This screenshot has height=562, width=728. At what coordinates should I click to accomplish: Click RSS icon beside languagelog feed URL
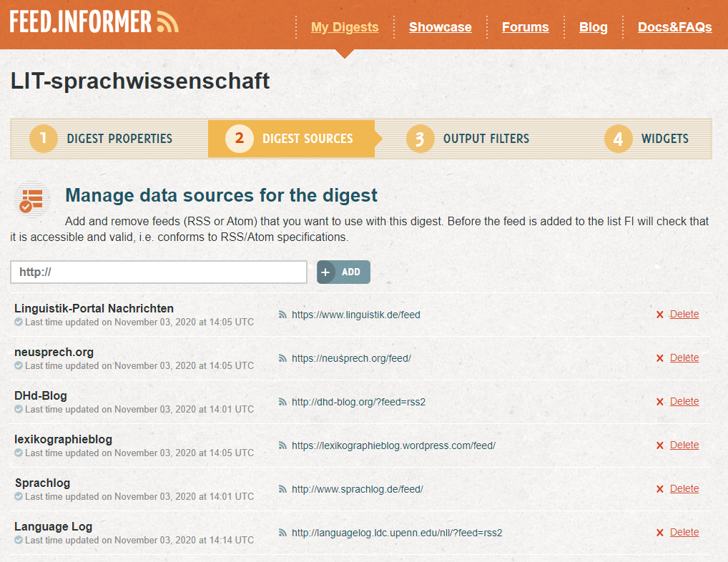point(282,533)
